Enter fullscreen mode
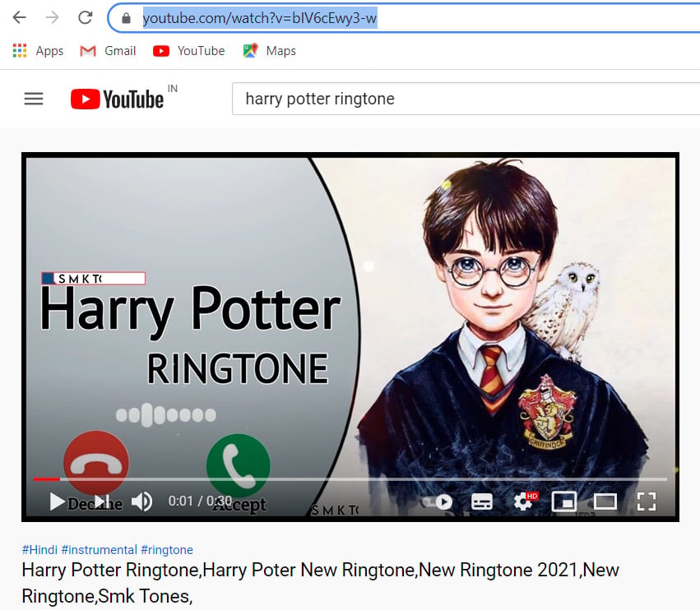This screenshot has height=610, width=700. pos(646,501)
